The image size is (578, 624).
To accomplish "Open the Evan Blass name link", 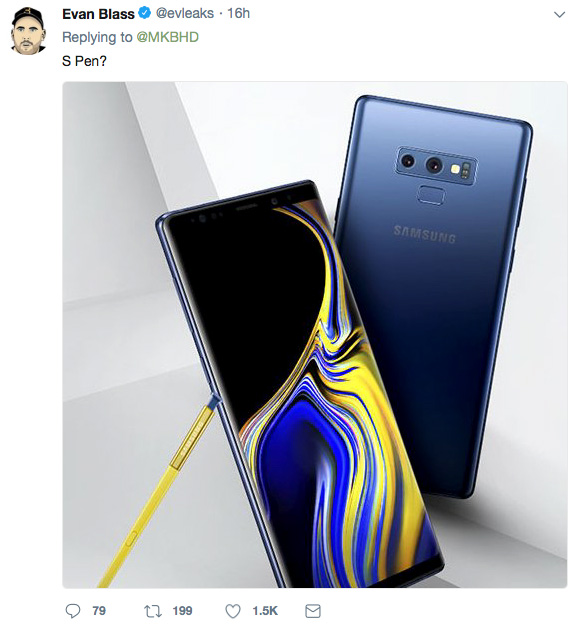I will pyautogui.click(x=98, y=14).
